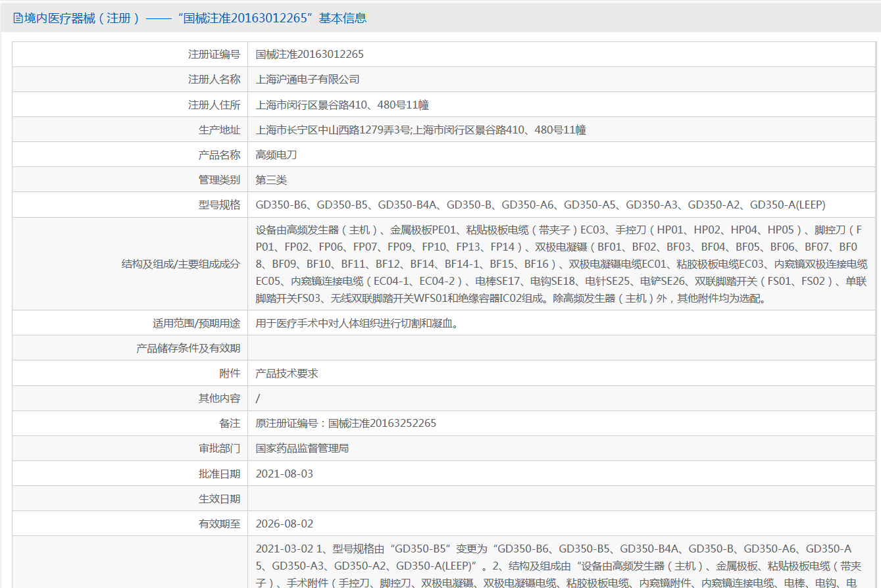Select management class value 第三类
881x588 pixels.
coord(271,180)
